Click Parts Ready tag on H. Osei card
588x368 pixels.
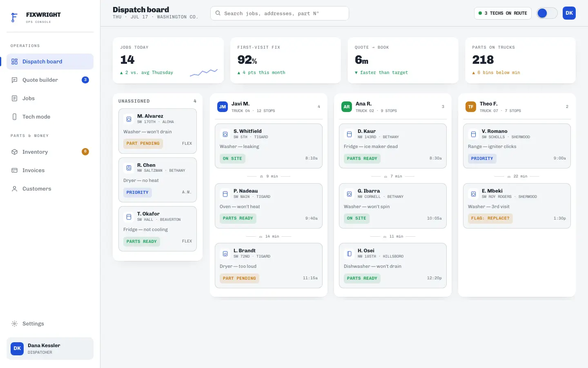point(362,278)
